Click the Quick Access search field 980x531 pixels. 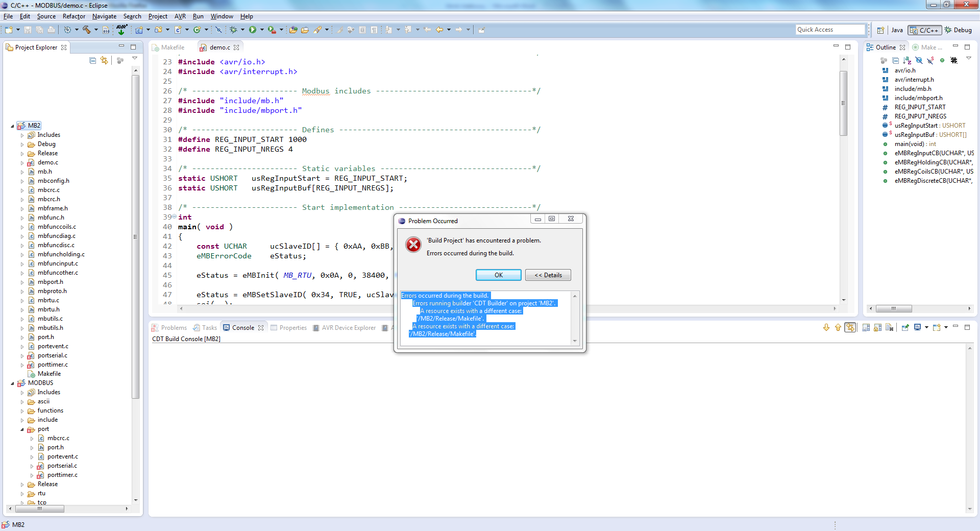coord(830,30)
